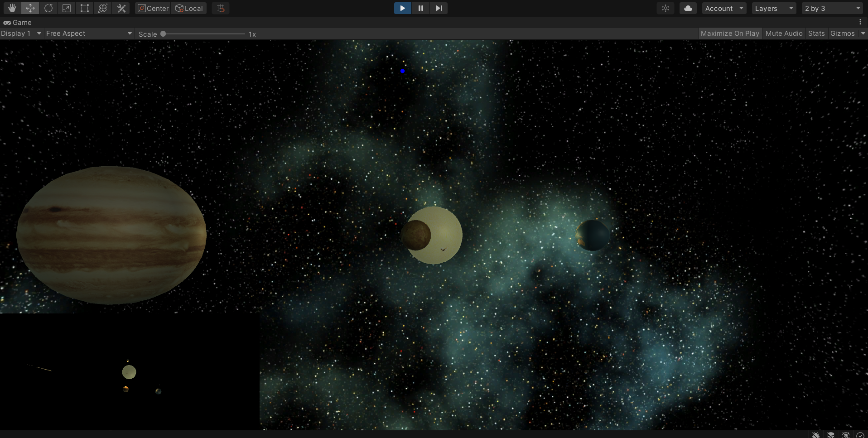This screenshot has width=868, height=438.
Task: Open the Collab sun-shaped icon
Action: pyautogui.click(x=665, y=8)
